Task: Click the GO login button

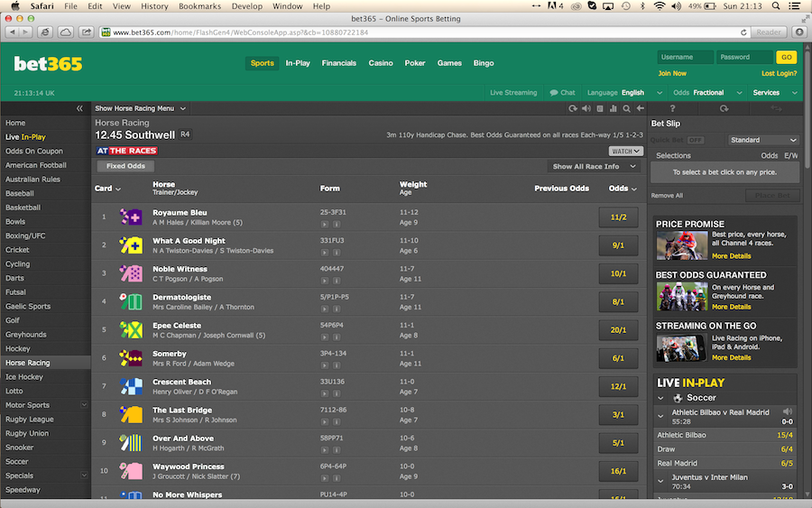Action: point(786,57)
